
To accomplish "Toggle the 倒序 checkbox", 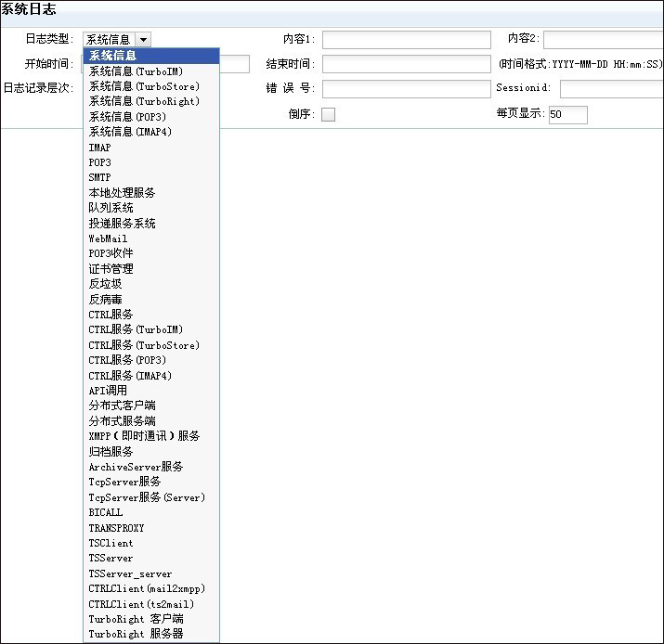I will click(x=328, y=115).
